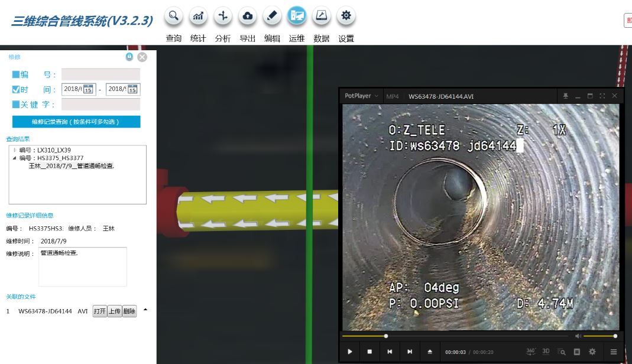This screenshot has width=632, height=364.
Task: Open the 编辑 pencil edit tool
Action: [272, 16]
